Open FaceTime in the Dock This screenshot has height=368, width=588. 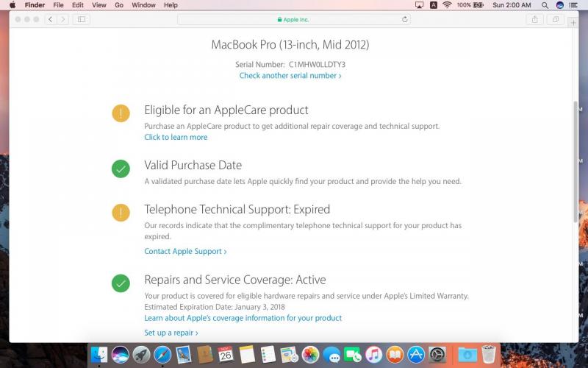(x=353, y=355)
